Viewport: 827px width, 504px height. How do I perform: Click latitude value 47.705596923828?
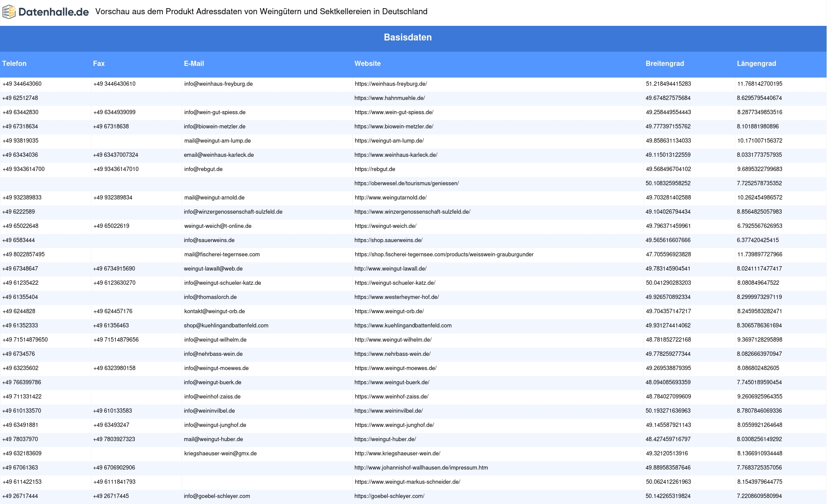point(668,255)
